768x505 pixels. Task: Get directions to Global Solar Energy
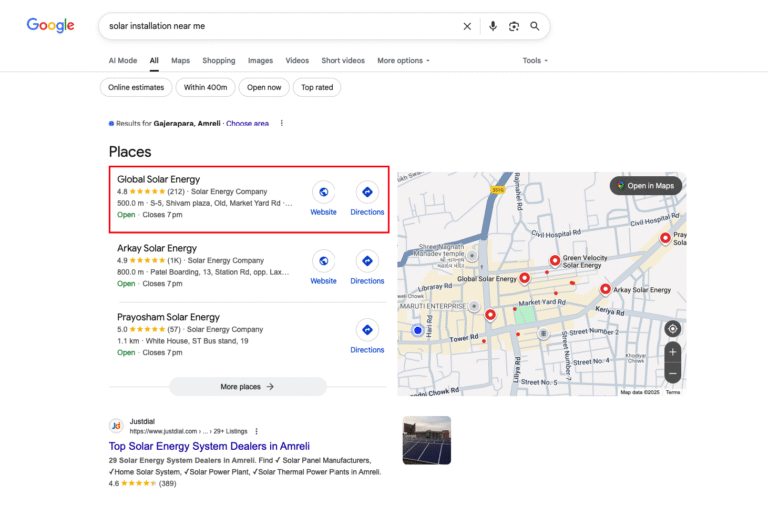(x=367, y=192)
